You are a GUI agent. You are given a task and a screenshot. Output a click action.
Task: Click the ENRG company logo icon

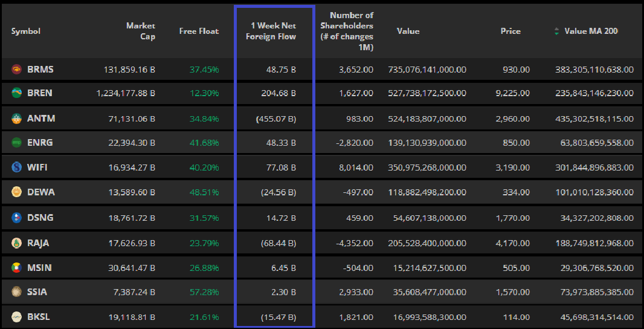(x=17, y=143)
